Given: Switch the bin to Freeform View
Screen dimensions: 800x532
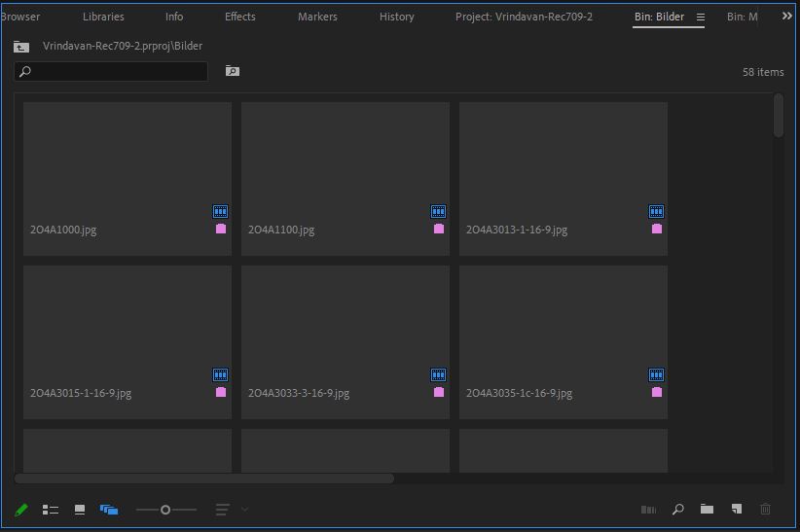Looking at the screenshot, I should pyautogui.click(x=109, y=510).
